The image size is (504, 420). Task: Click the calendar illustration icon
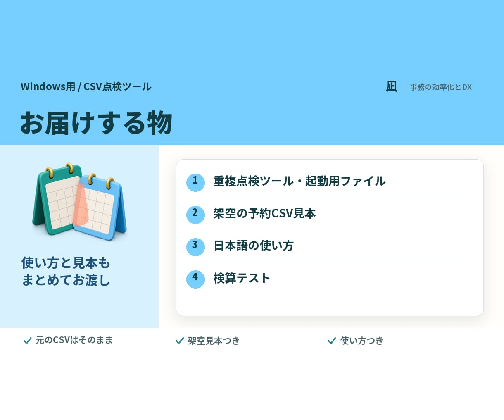pyautogui.click(x=79, y=201)
